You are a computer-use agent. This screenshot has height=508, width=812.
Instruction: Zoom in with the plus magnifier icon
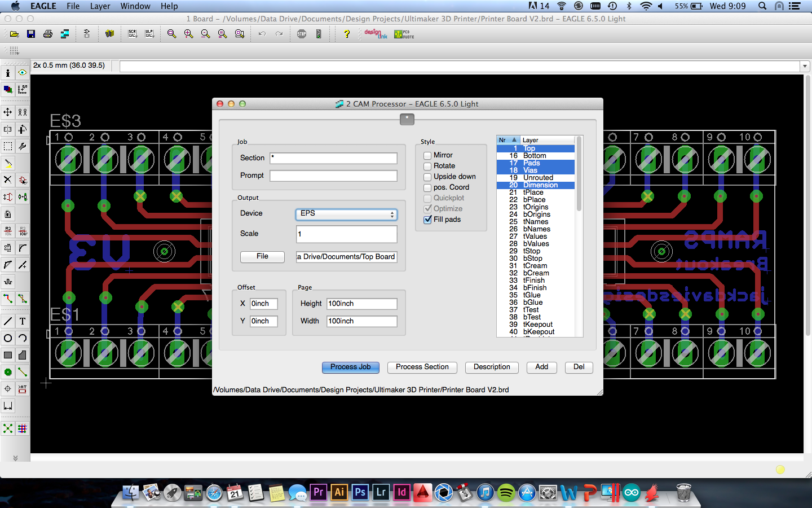tap(189, 34)
